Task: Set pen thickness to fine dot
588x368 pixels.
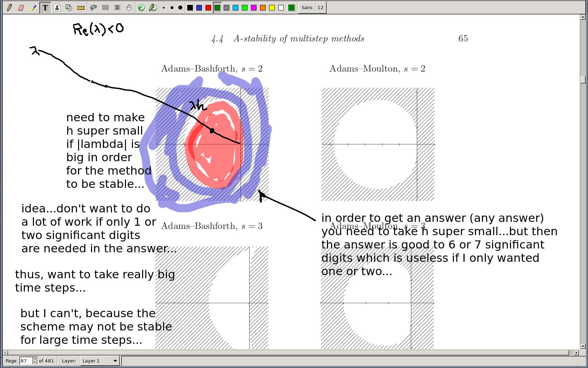Action: coord(164,8)
